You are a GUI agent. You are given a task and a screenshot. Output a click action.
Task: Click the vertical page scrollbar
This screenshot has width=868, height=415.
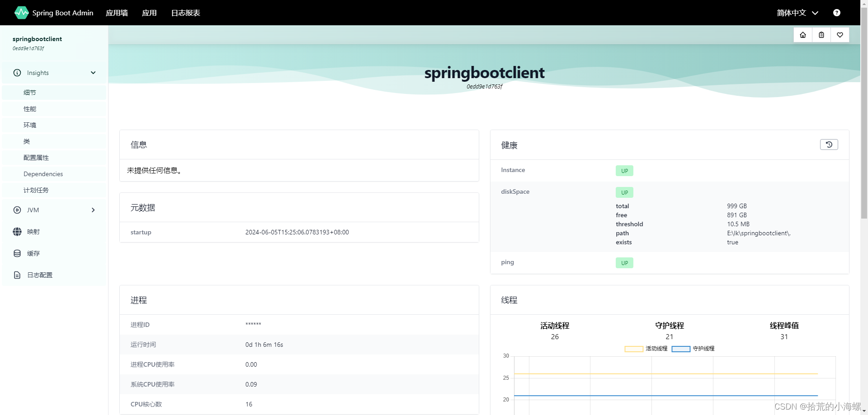(864, 113)
